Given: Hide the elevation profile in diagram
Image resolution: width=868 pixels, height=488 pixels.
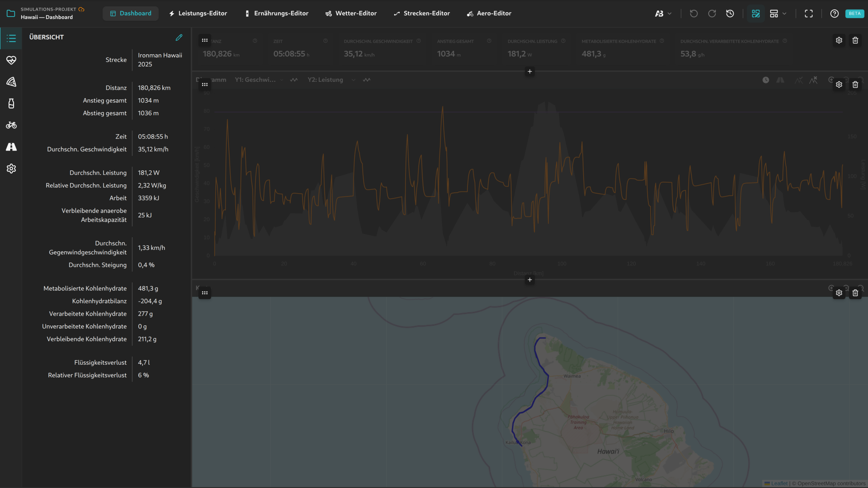Looking at the screenshot, I should tap(813, 80).
